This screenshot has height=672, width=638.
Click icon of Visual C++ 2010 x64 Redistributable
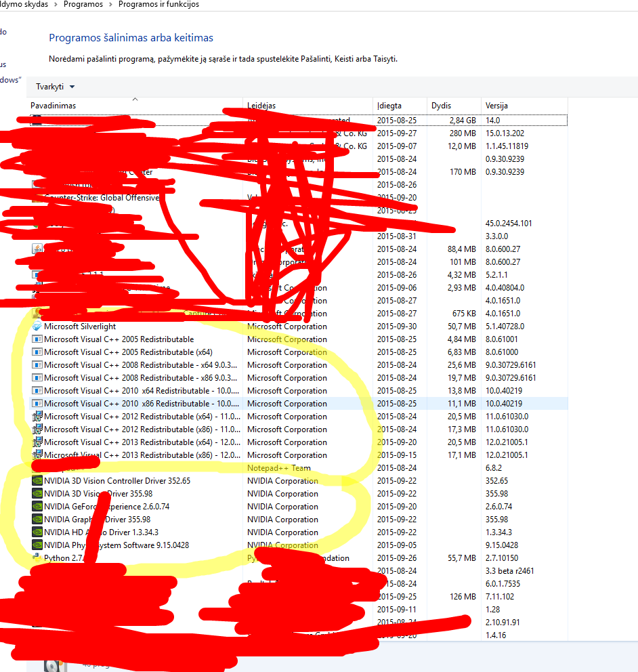click(x=37, y=390)
